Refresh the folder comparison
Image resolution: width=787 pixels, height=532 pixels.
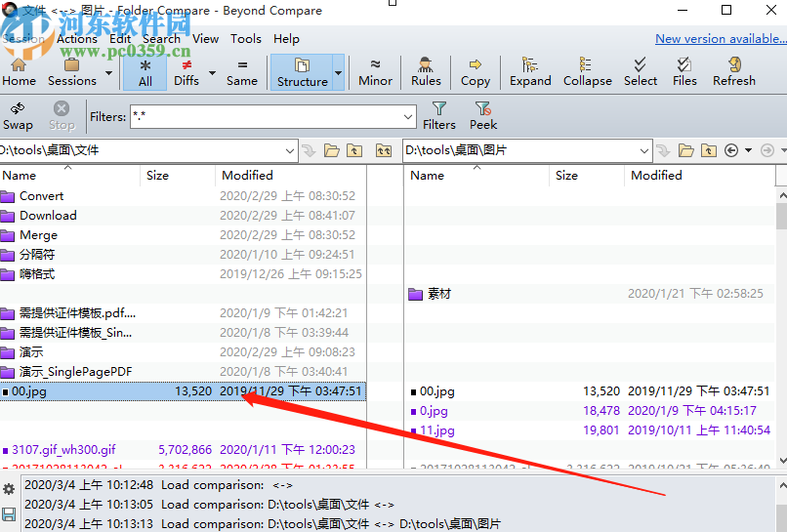tap(734, 72)
